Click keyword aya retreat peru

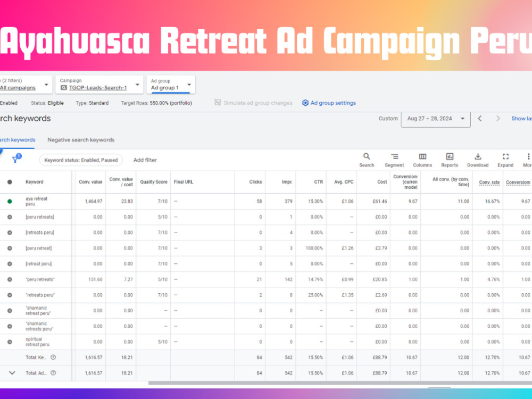[36, 201]
